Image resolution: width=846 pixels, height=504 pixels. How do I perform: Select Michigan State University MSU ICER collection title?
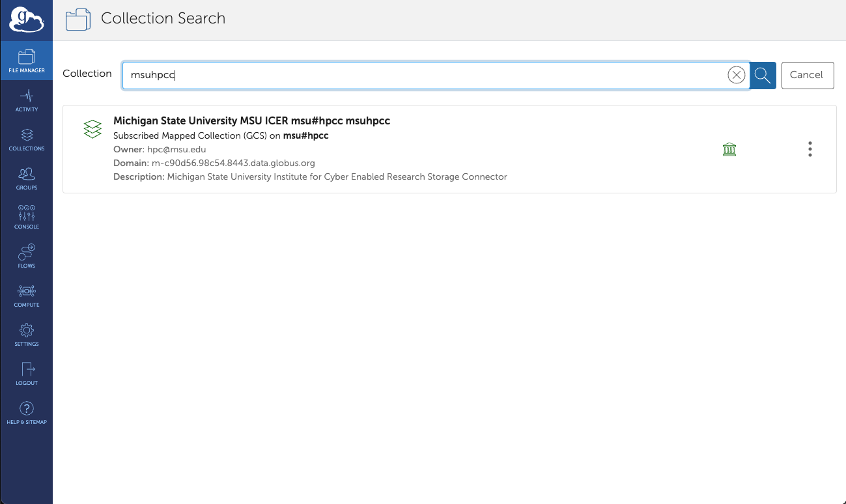click(x=251, y=120)
